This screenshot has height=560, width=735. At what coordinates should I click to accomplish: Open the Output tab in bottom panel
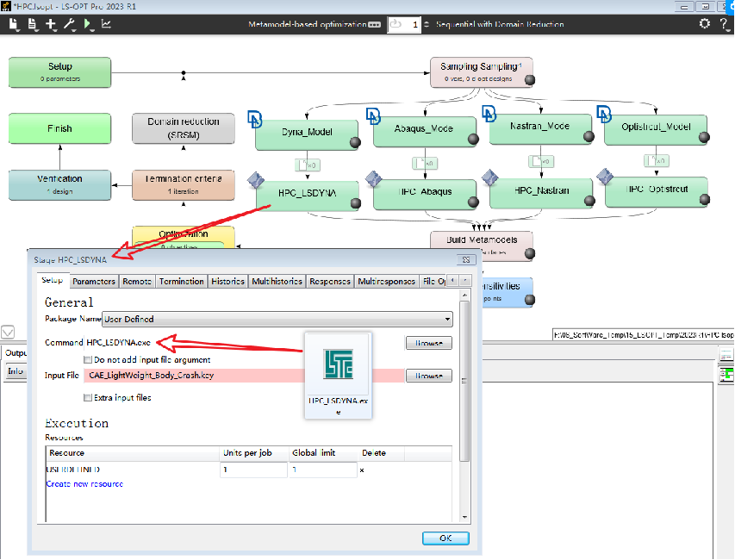click(x=16, y=353)
